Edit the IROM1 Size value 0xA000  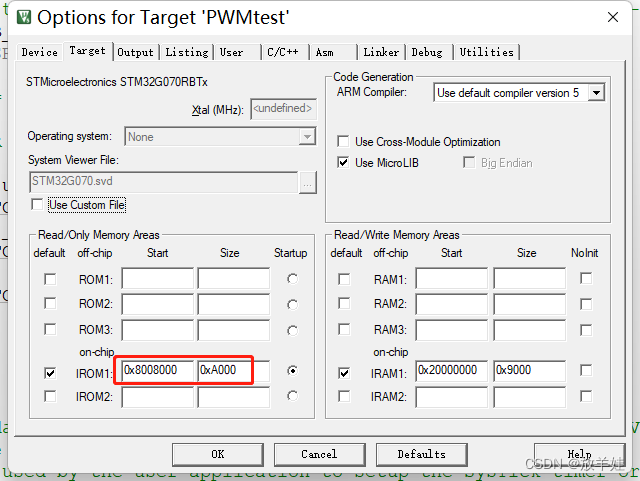click(234, 370)
